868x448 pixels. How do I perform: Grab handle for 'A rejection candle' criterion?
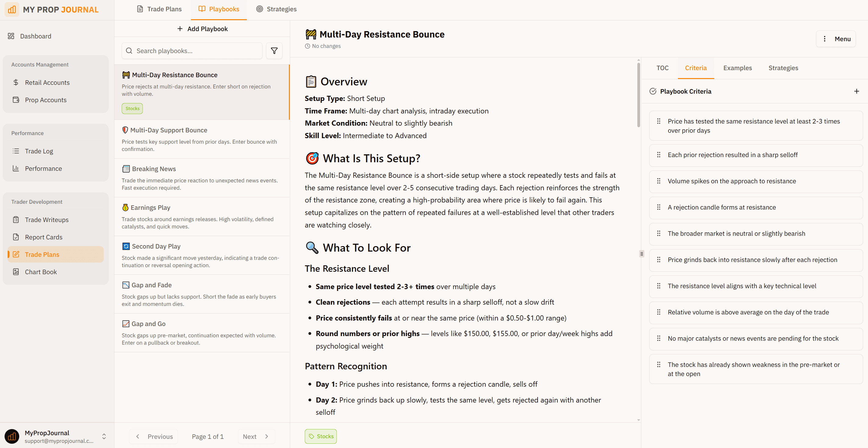click(x=658, y=207)
